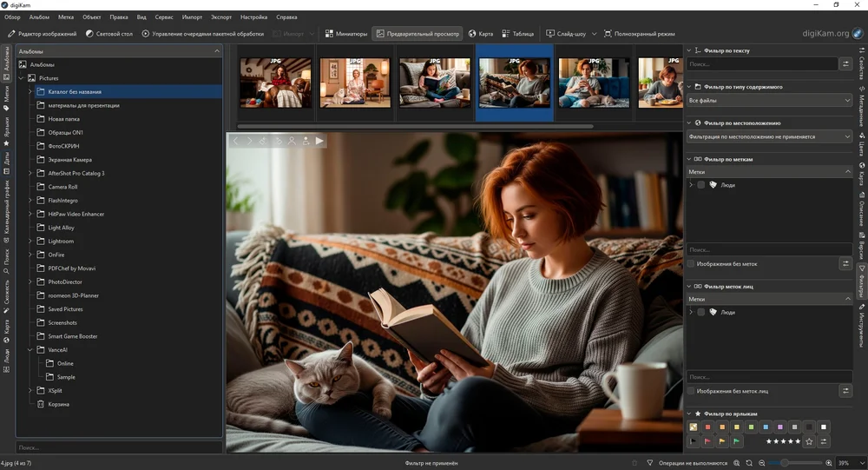Click Полноэкранный режим button
This screenshot has height=470, width=868.
[638, 34]
